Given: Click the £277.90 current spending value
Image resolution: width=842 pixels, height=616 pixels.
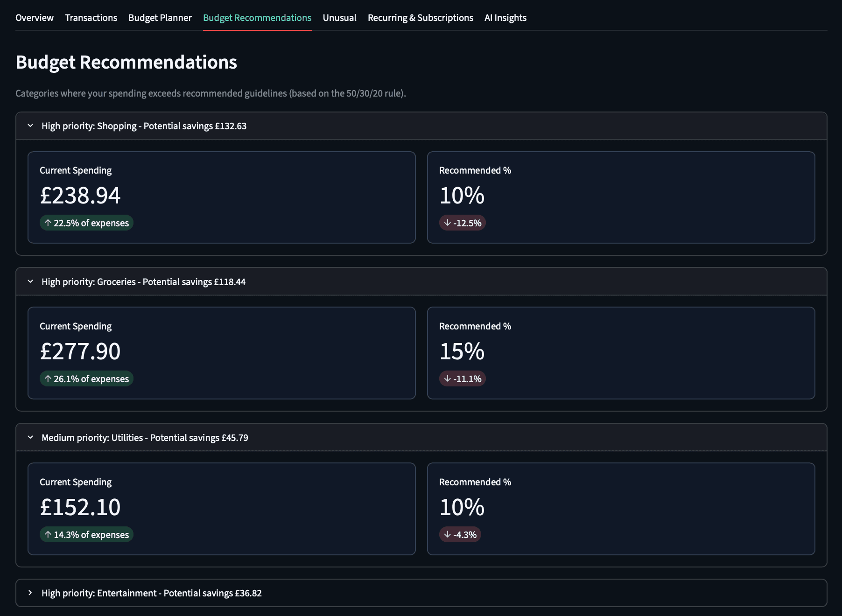Looking at the screenshot, I should [x=80, y=351].
